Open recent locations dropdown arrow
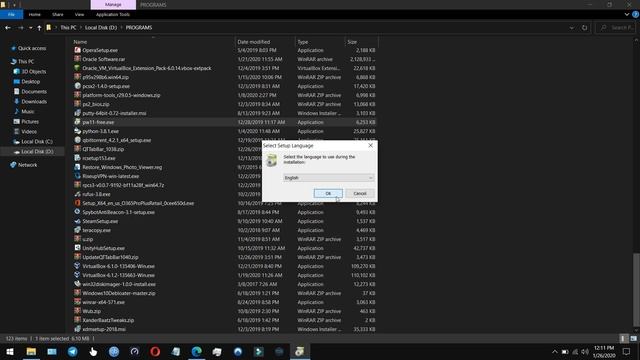 point(30,28)
